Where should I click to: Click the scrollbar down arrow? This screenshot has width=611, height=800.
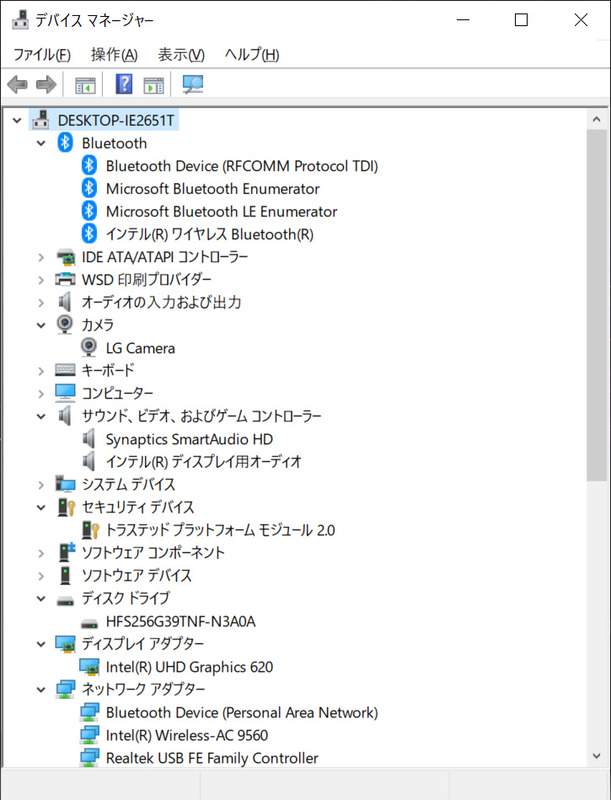point(596,756)
